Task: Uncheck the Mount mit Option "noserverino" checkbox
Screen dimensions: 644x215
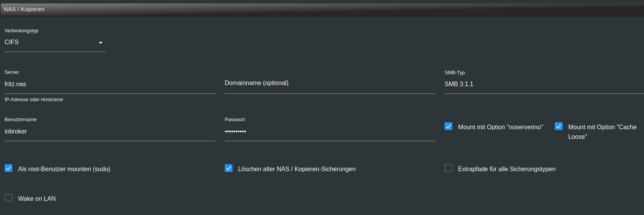Action: point(448,126)
